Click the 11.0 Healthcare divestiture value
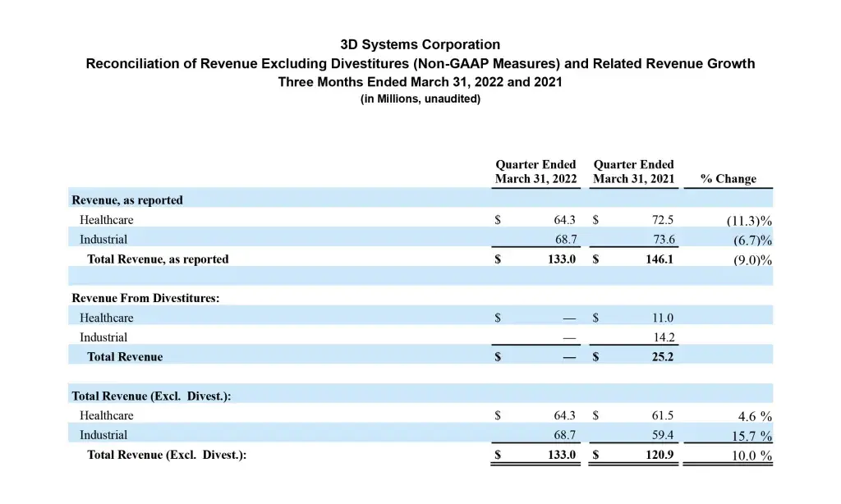The height and width of the screenshot is (504, 841). coord(663,318)
